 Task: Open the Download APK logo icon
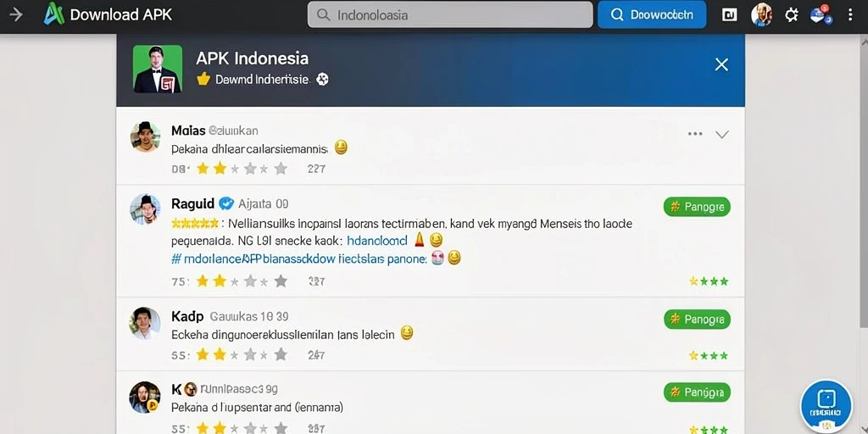pos(53,14)
